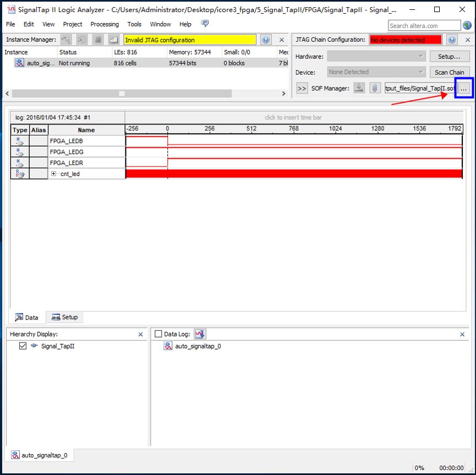Toggle the Signal_TapII hierarchy checkbox
The height and width of the screenshot is (475, 476).
click(x=23, y=346)
